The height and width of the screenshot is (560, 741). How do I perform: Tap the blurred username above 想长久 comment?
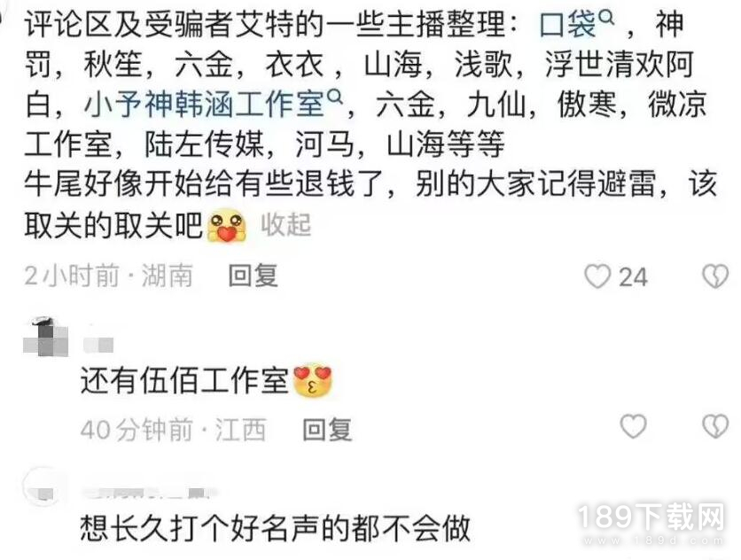149,493
